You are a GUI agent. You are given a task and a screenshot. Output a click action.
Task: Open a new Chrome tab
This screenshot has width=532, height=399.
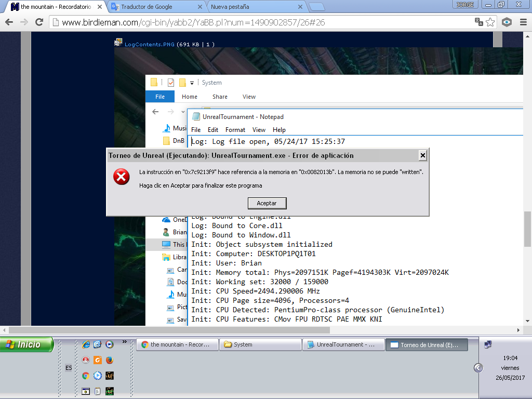click(317, 7)
